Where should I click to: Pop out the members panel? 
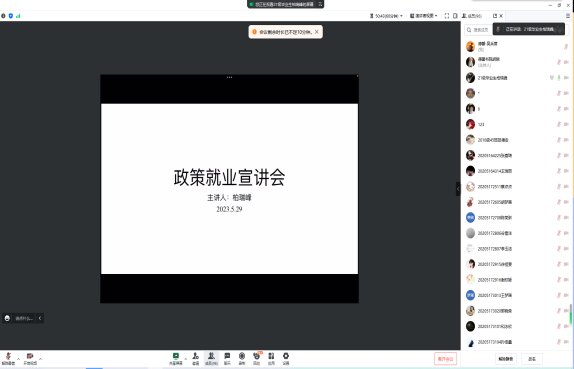point(495,16)
